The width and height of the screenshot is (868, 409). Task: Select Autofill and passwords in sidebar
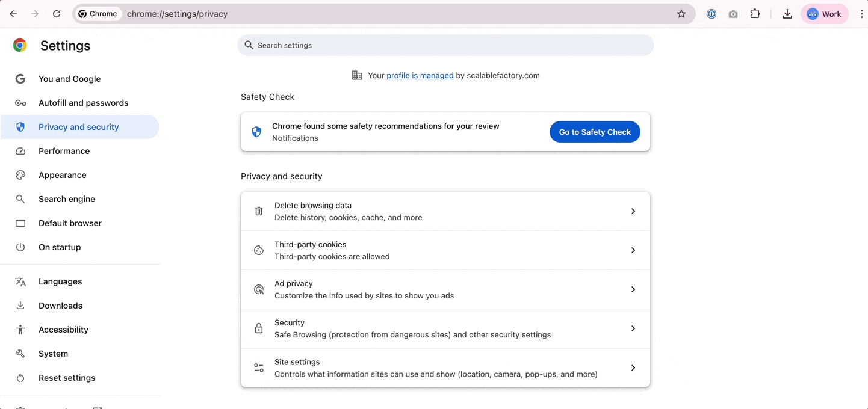(x=83, y=103)
